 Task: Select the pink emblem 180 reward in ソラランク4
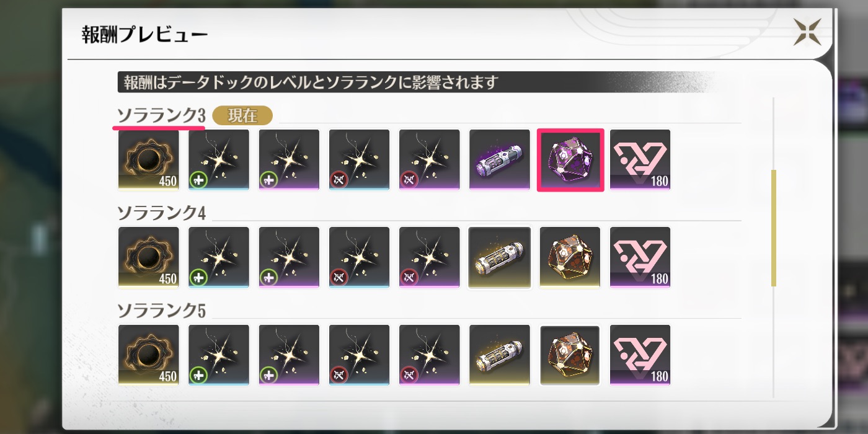pos(640,257)
